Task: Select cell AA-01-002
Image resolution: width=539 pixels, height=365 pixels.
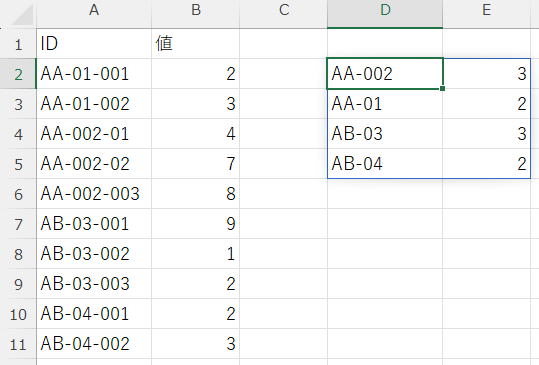Action: 94,104
